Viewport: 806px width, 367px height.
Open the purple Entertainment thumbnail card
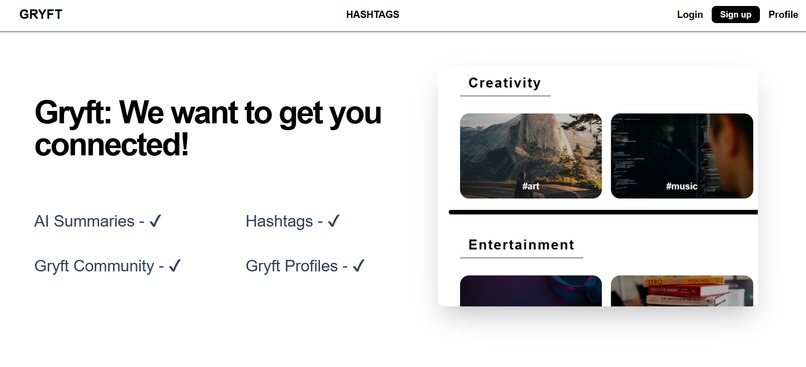(530, 291)
